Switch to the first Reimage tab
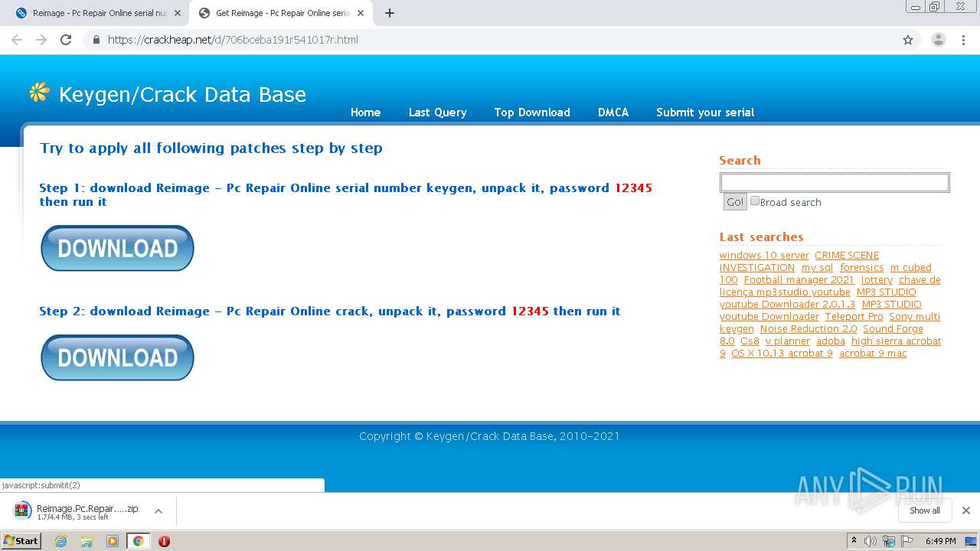980x551 pixels. pos(99,13)
